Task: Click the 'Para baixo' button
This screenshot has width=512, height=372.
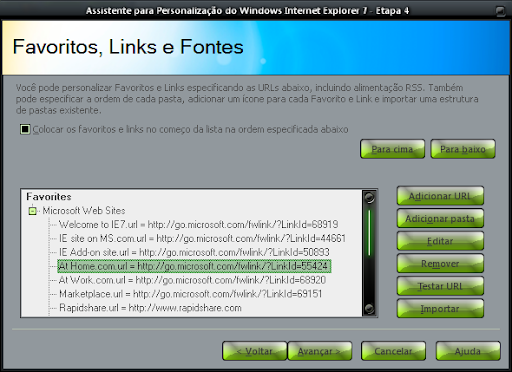Action: (x=463, y=149)
